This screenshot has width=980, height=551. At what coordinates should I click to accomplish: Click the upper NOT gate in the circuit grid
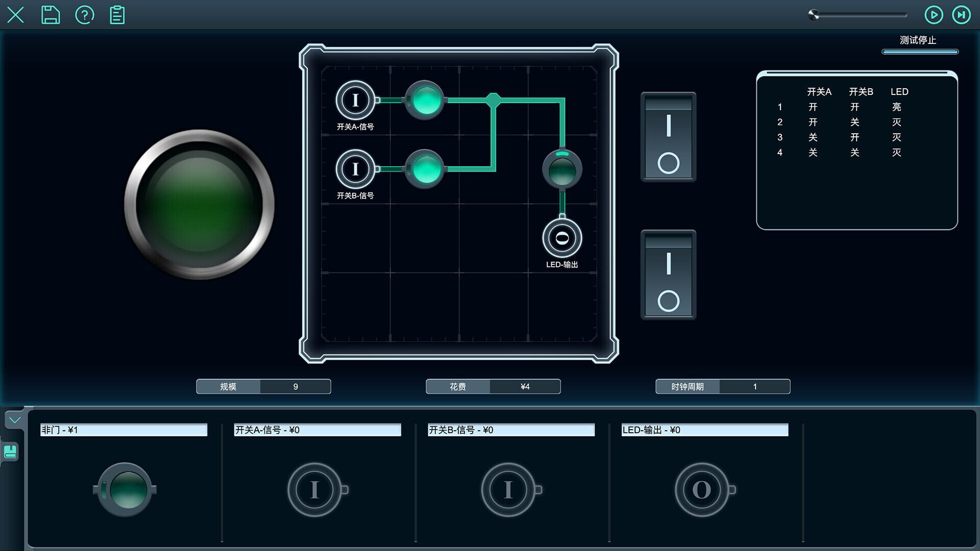(x=424, y=101)
